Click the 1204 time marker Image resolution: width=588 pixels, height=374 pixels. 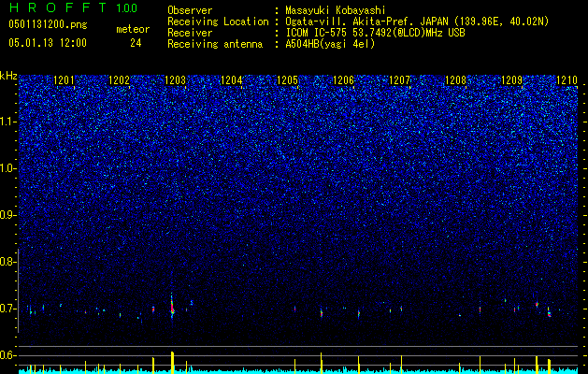click(232, 80)
